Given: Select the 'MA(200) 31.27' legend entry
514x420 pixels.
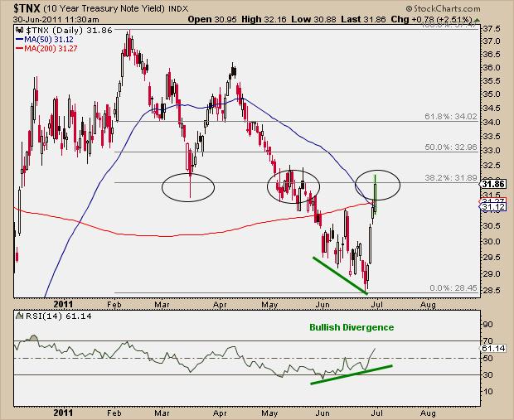Looking at the screenshot, I should point(51,49).
